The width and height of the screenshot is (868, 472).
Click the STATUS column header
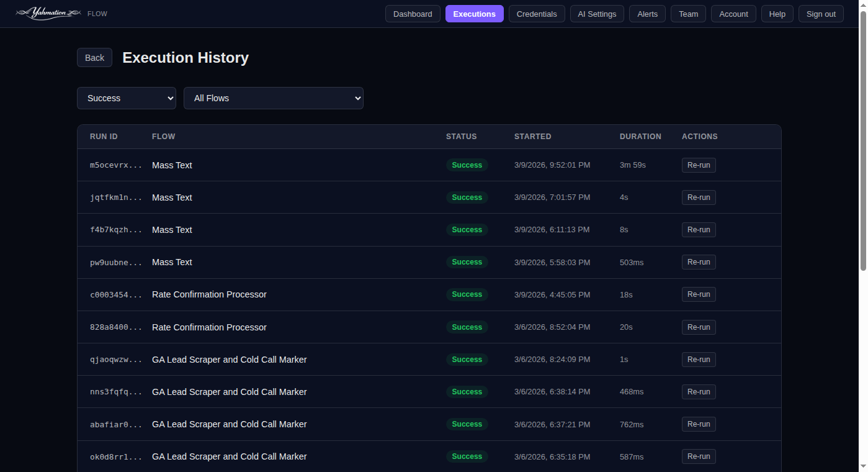[462, 137]
